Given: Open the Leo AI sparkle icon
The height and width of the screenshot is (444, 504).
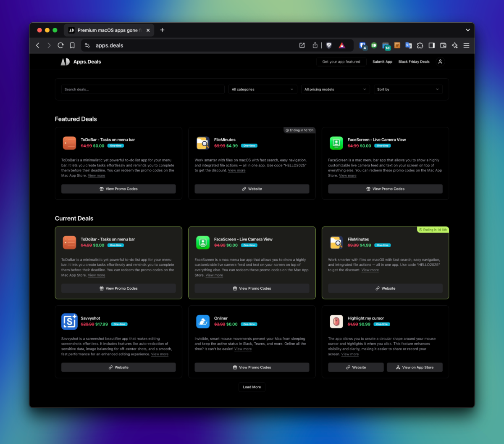Looking at the screenshot, I should tap(455, 45).
